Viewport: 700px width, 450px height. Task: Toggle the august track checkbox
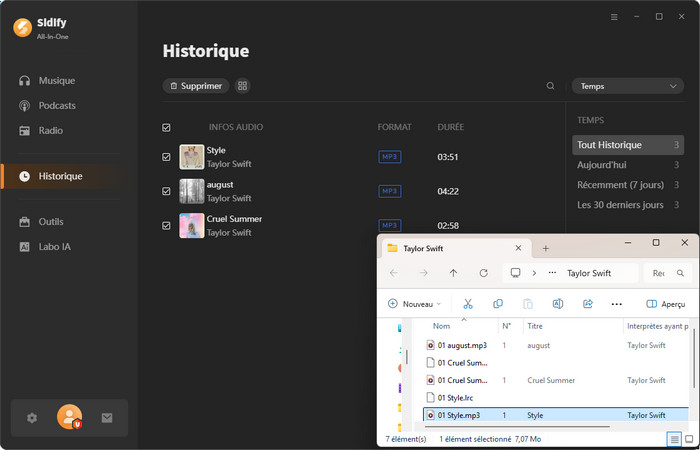tap(166, 191)
